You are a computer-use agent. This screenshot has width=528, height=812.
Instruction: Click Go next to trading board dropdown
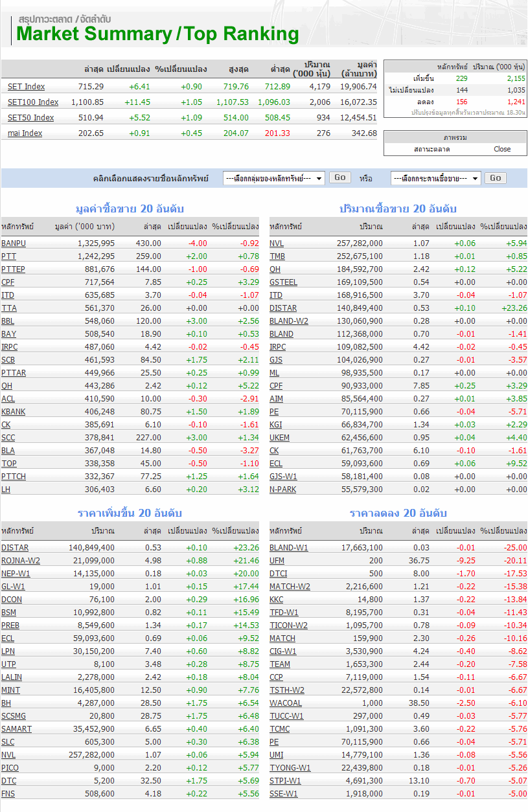click(x=496, y=177)
